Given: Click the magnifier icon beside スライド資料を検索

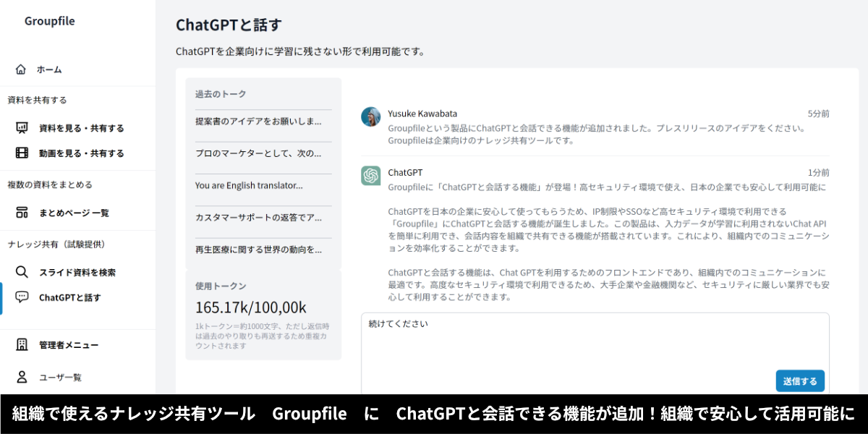Looking at the screenshot, I should pos(22,272).
